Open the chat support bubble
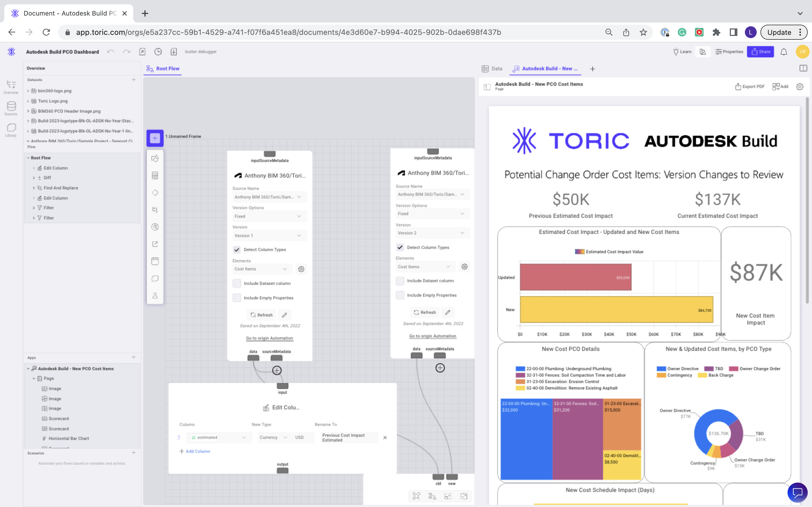Image resolution: width=812 pixels, height=507 pixels. pos(797,493)
